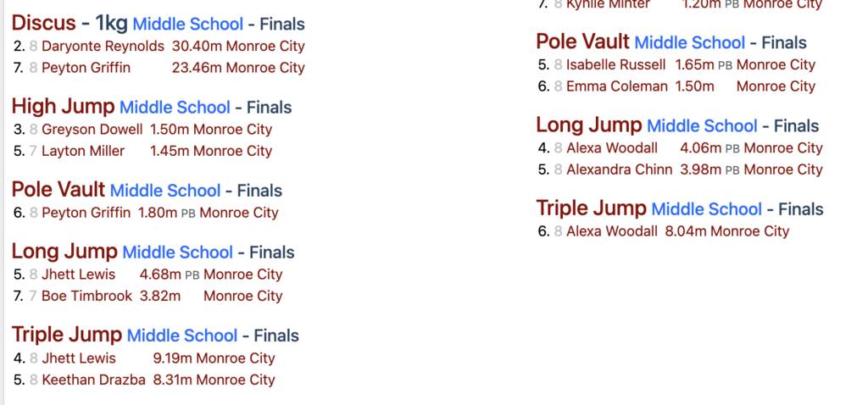Select athlete Greyson Dowell

pyautogui.click(x=92, y=130)
